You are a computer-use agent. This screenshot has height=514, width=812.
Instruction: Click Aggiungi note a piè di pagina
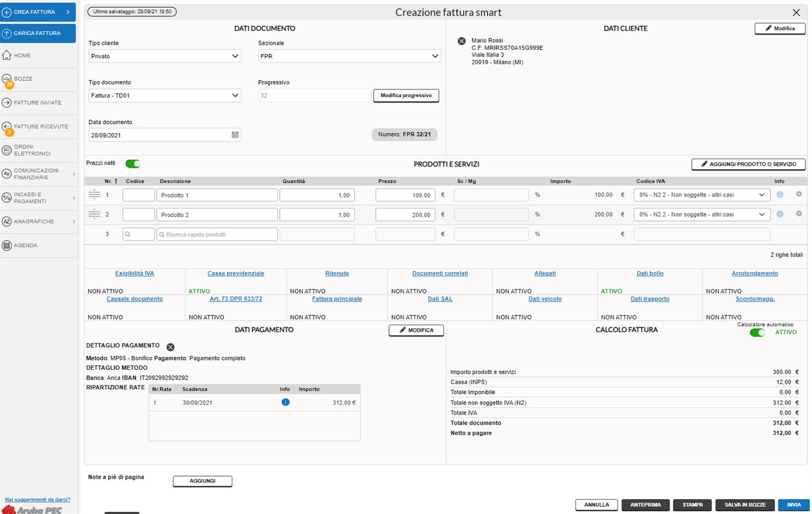(x=202, y=481)
